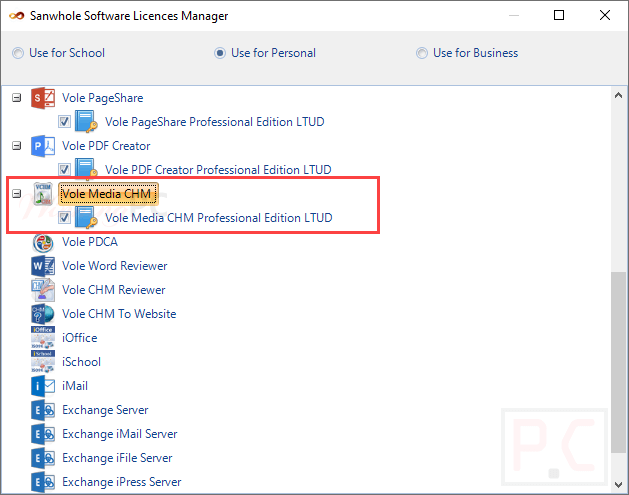Click the Vole Word Reviewer icon
Image resolution: width=629 pixels, height=495 pixels.
pyautogui.click(x=43, y=266)
